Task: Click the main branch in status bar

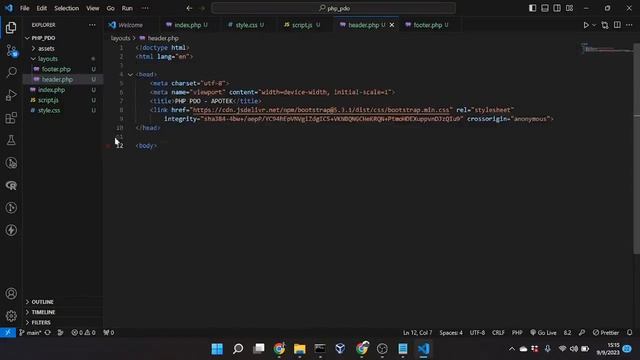Action: pos(30,333)
